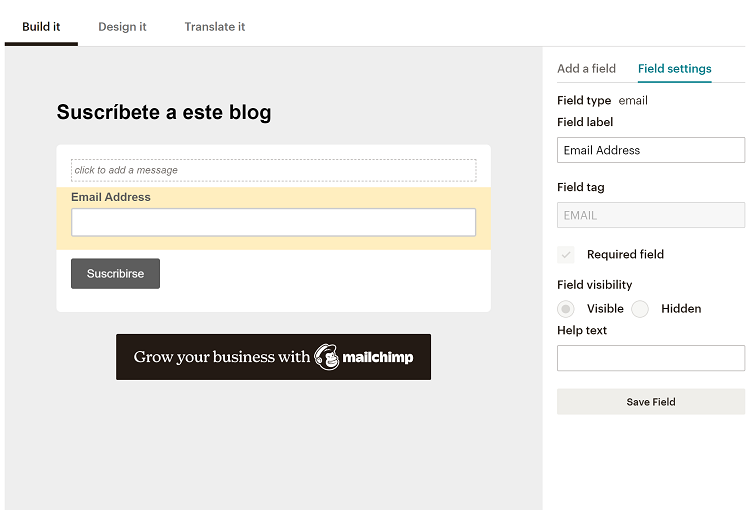
Task: Click the Mailchimp Freddie monkey icon
Action: 326,357
